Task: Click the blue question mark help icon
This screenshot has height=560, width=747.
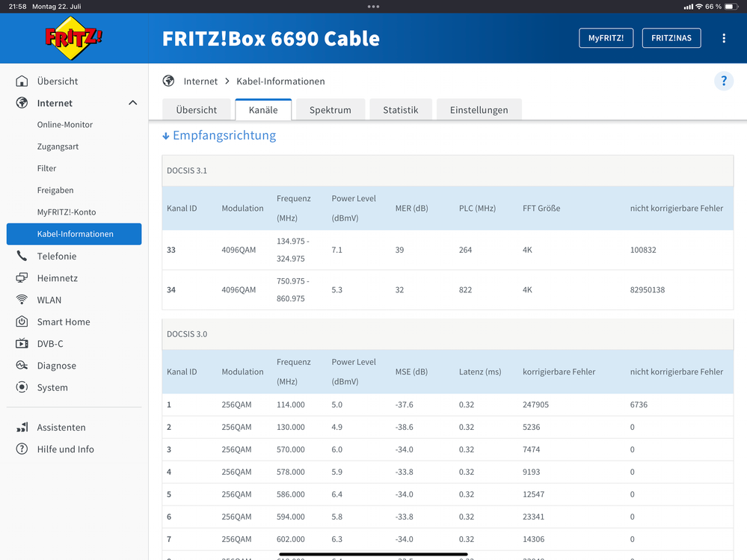Action: 723,81
